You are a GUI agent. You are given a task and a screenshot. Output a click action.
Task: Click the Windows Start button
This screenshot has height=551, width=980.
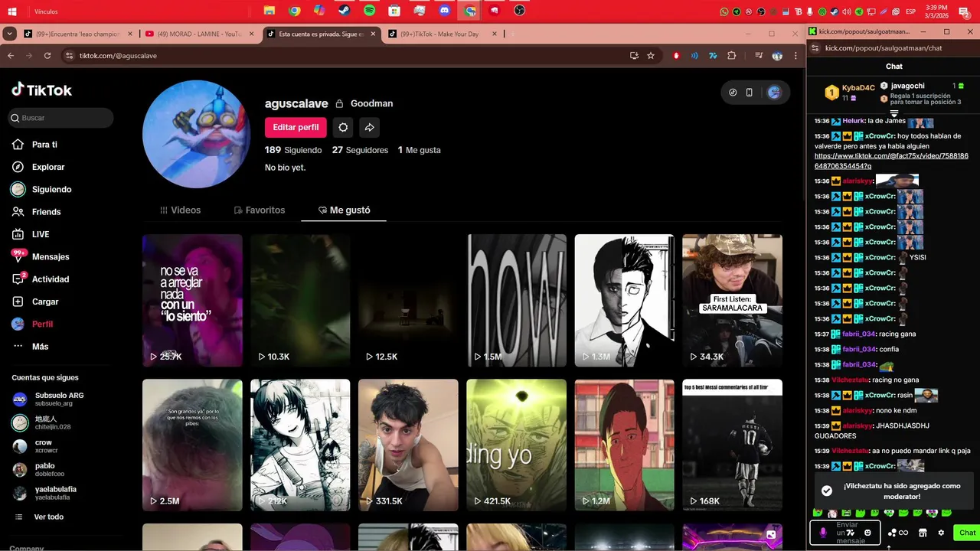[12, 11]
